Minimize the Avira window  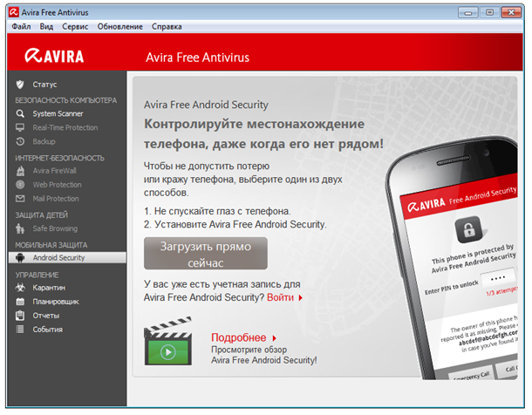468,13
